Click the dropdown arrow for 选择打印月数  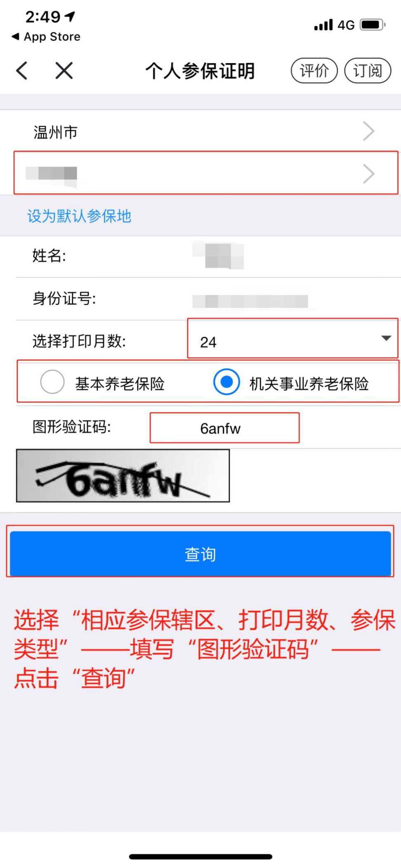coord(386,338)
